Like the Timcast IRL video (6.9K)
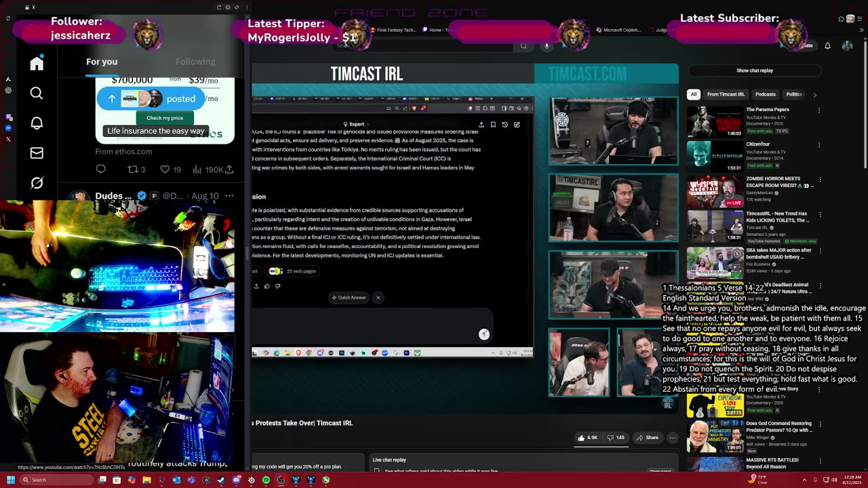Viewport: 868px width, 488px height. pos(587,438)
